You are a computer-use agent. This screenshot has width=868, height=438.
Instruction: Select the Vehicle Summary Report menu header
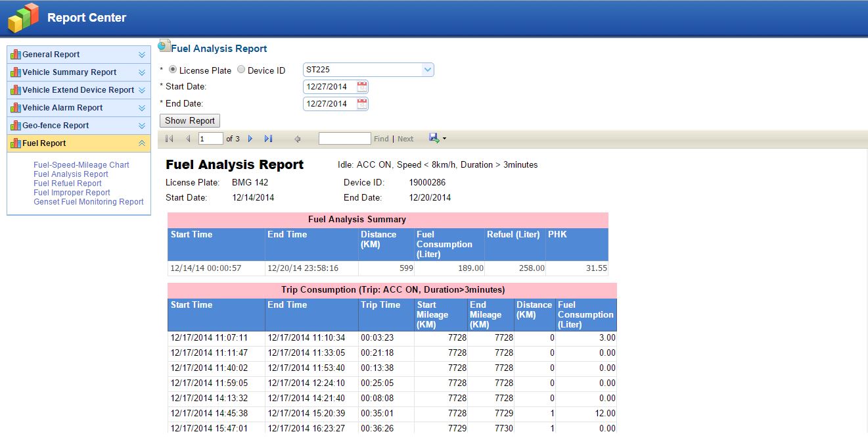(x=79, y=72)
